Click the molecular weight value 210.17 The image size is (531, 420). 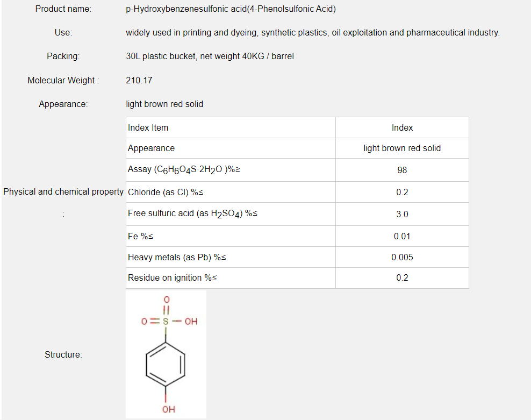tap(139, 80)
